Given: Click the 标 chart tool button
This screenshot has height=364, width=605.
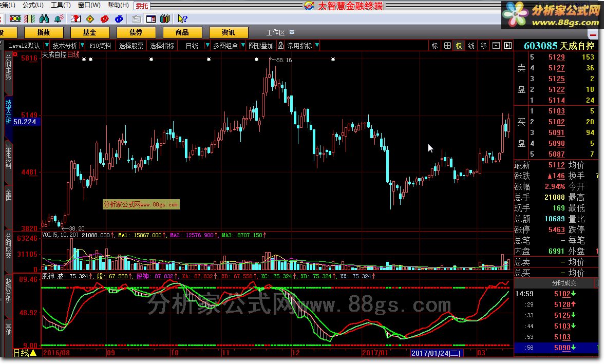Looking at the screenshot, I should point(435,46).
